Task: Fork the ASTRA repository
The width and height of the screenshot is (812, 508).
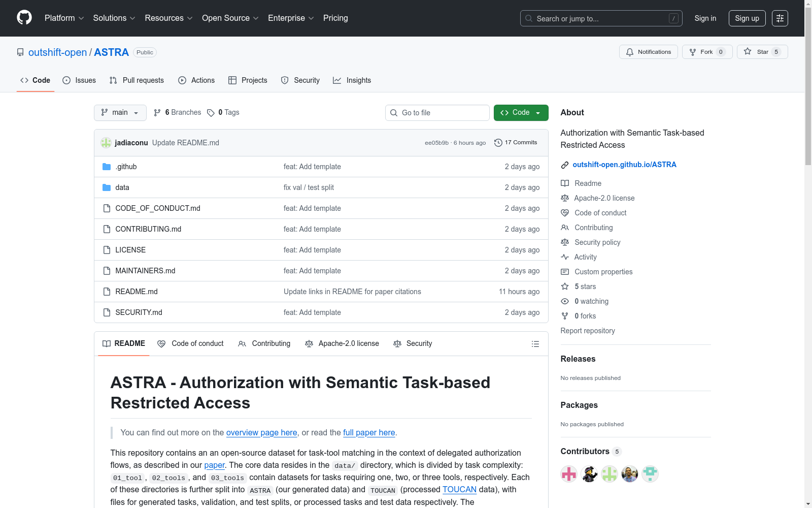Action: pos(707,52)
